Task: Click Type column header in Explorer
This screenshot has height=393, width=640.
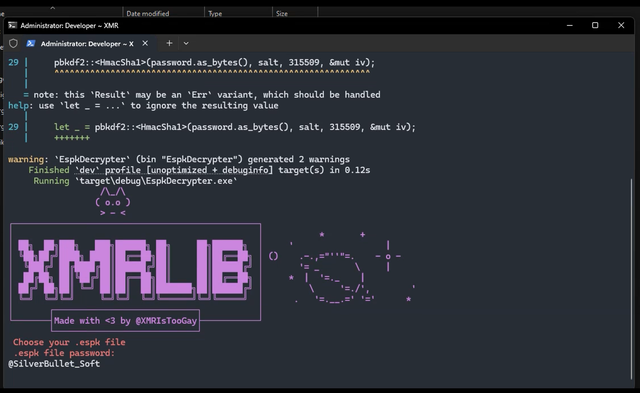Action: (215, 13)
